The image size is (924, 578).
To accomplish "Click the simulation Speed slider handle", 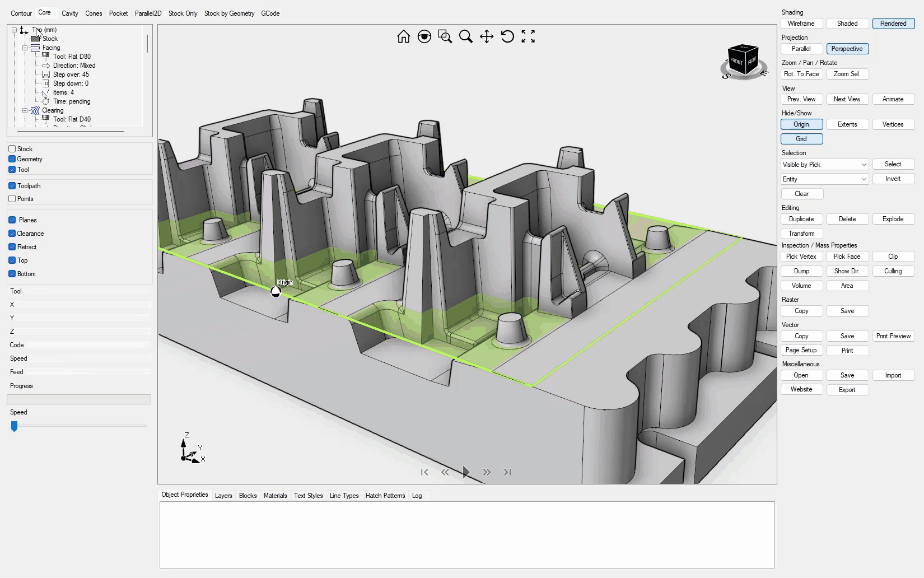I will tap(15, 426).
